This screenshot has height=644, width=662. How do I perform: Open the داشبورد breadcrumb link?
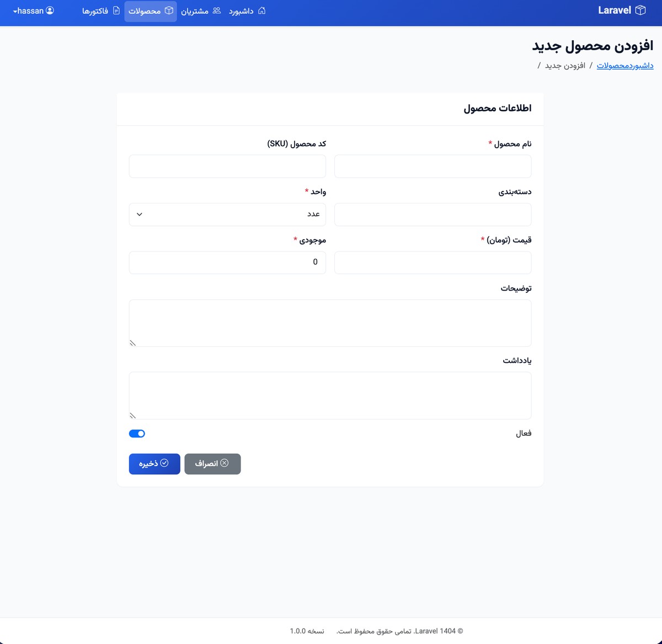(x=643, y=66)
